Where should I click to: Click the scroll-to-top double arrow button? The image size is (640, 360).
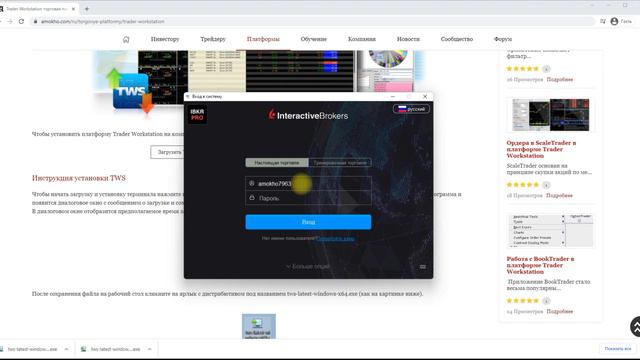tap(636, 327)
